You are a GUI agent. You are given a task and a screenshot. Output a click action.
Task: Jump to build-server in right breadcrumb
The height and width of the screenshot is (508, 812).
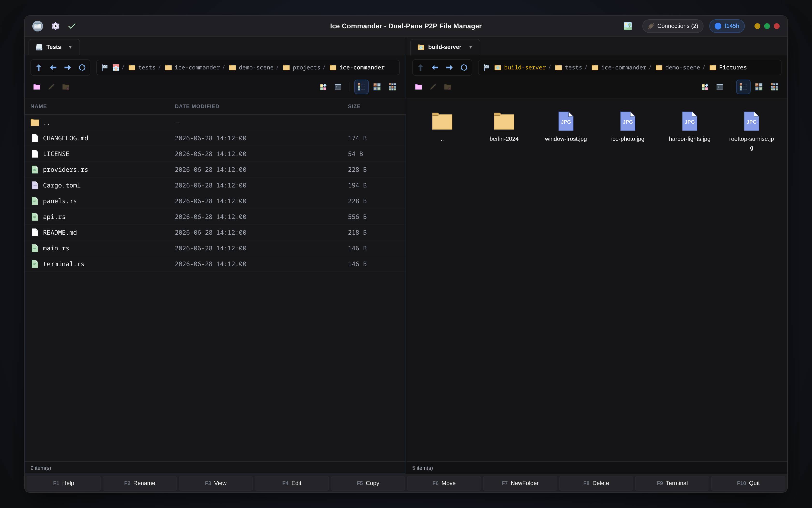coord(520,67)
